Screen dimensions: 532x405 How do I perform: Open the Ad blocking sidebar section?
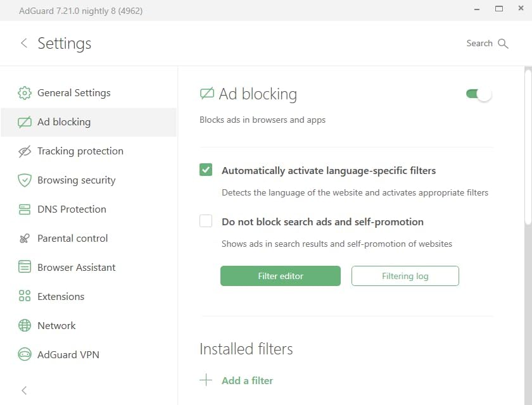coord(64,122)
